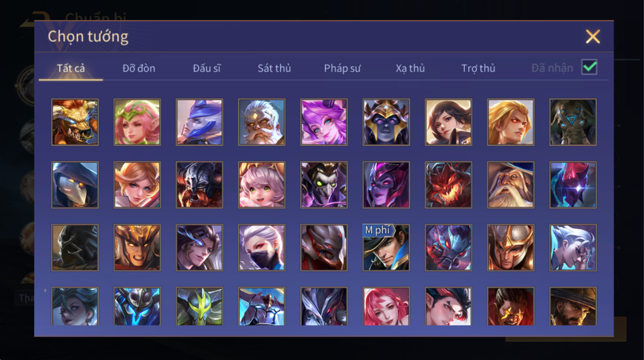Select the orange horned bull hero portrait
This screenshot has height=360, width=644.
click(75, 122)
